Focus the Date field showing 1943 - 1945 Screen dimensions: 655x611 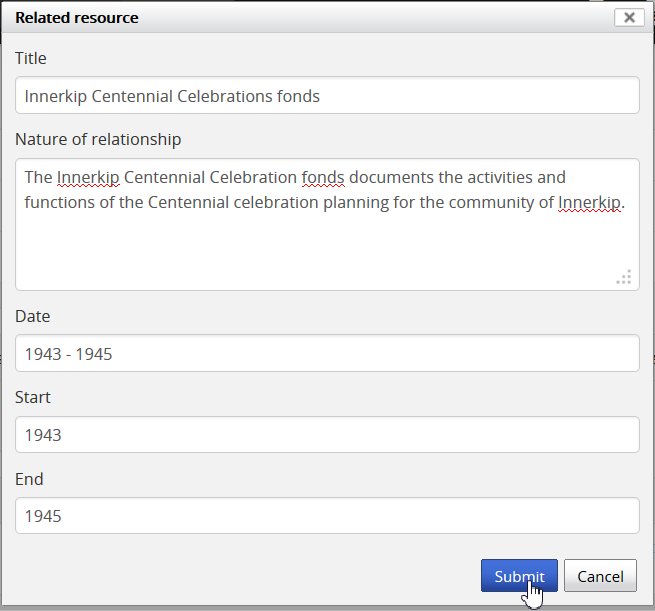pyautogui.click(x=327, y=353)
